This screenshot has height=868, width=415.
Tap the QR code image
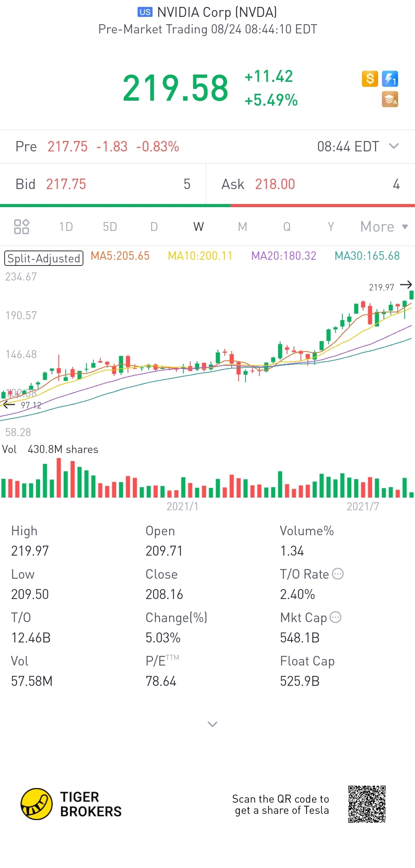(367, 804)
